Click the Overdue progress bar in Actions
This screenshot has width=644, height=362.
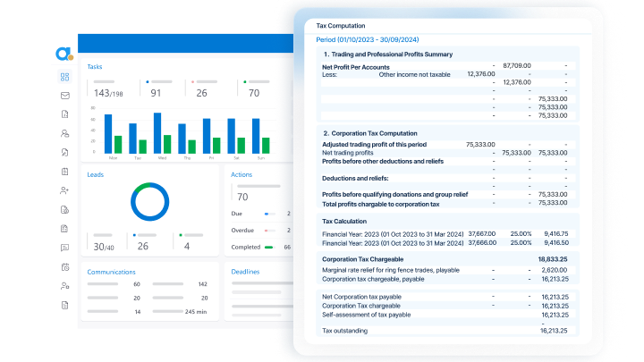pyautogui.click(x=268, y=231)
